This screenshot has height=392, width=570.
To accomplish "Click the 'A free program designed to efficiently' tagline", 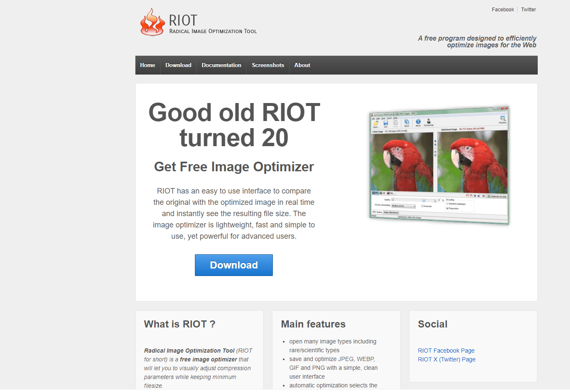I will click(x=477, y=41).
